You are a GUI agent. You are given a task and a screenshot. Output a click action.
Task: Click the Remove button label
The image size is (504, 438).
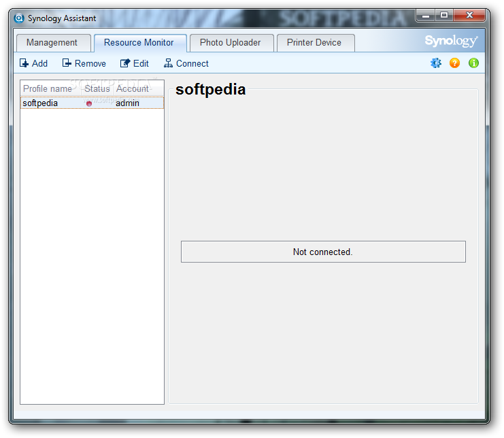(x=90, y=63)
